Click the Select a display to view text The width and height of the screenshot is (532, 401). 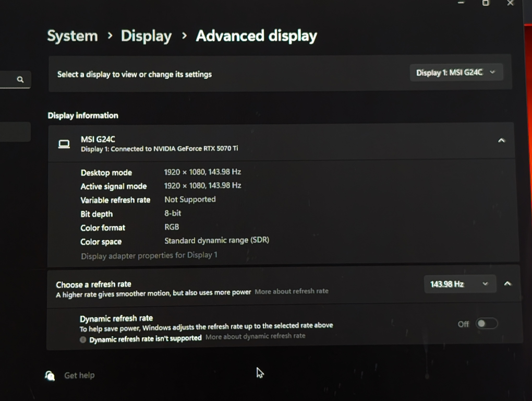coord(135,74)
